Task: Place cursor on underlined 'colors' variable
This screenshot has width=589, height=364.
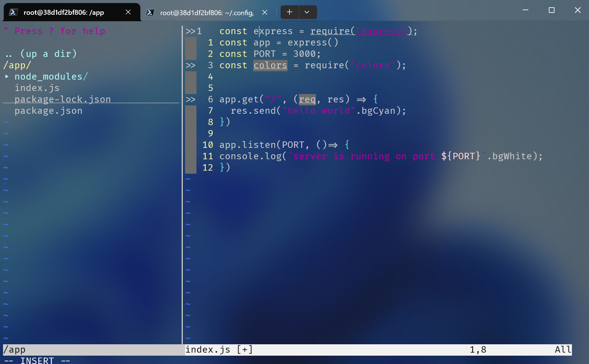Action: point(270,65)
